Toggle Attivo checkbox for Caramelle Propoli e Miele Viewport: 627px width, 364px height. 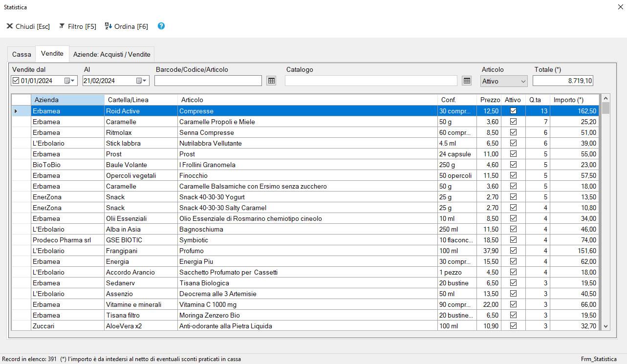point(513,122)
